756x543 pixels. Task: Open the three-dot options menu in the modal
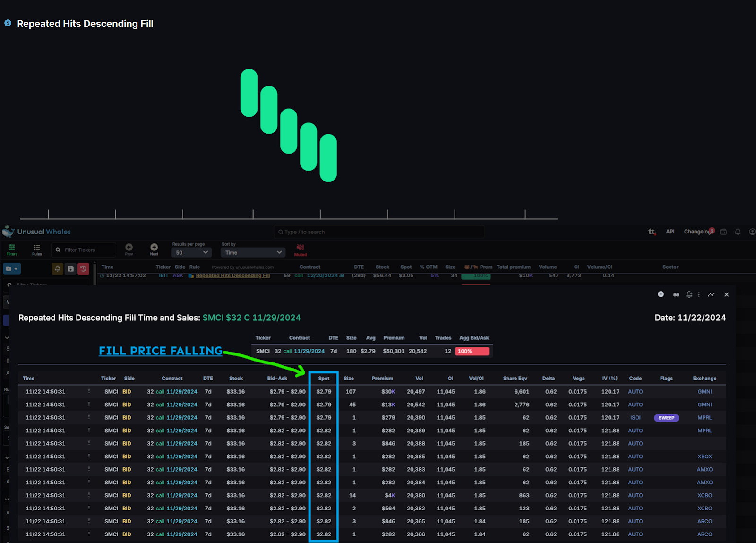(x=699, y=294)
